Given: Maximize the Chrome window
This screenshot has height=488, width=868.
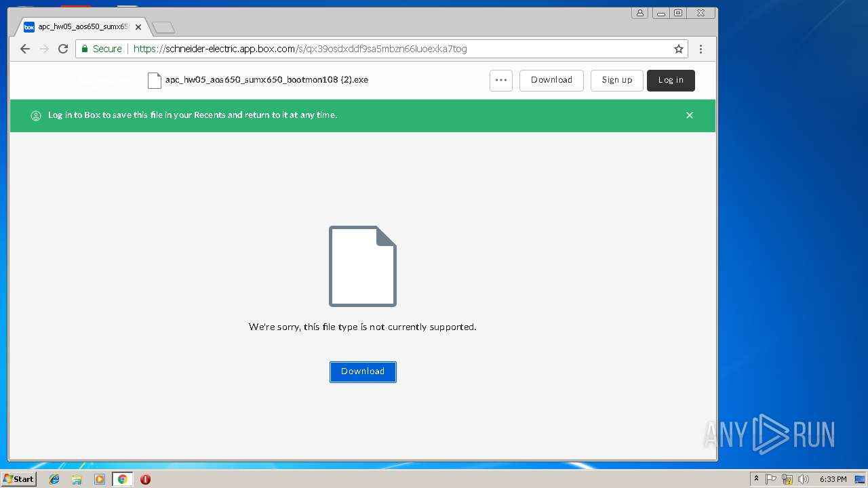Looking at the screenshot, I should (x=678, y=13).
